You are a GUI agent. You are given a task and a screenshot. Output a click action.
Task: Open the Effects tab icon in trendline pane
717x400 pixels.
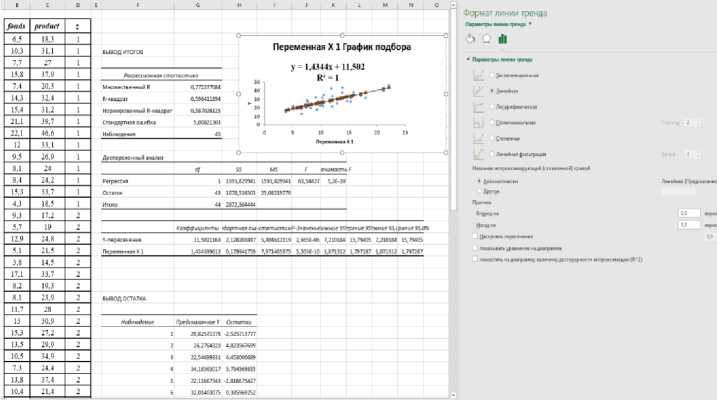click(x=487, y=39)
